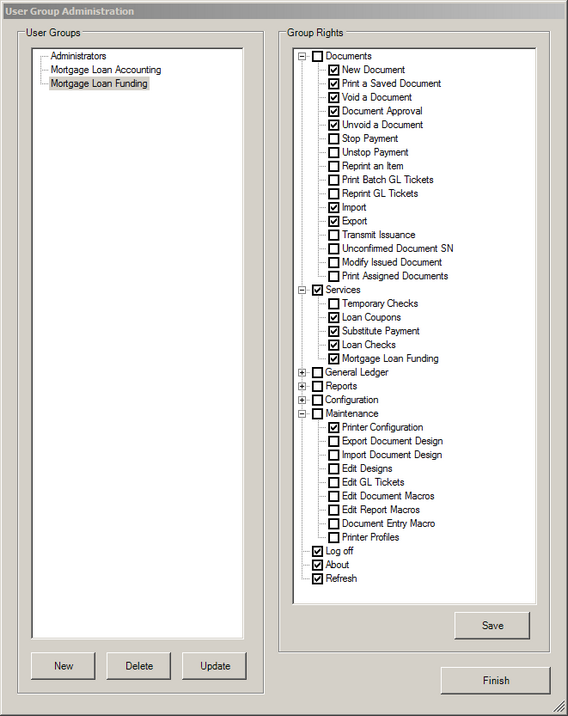Uncheck the Mortgage Loan Funding service
The height and width of the screenshot is (716, 568).
point(334,359)
